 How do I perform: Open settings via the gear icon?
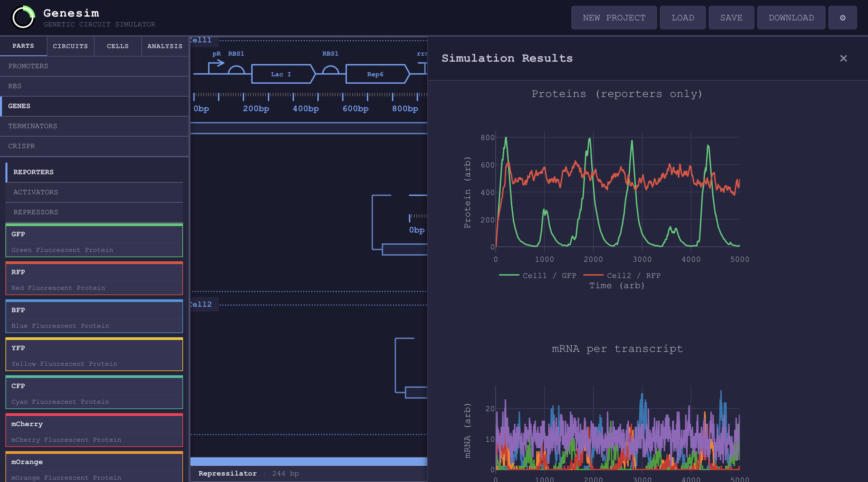tap(843, 18)
